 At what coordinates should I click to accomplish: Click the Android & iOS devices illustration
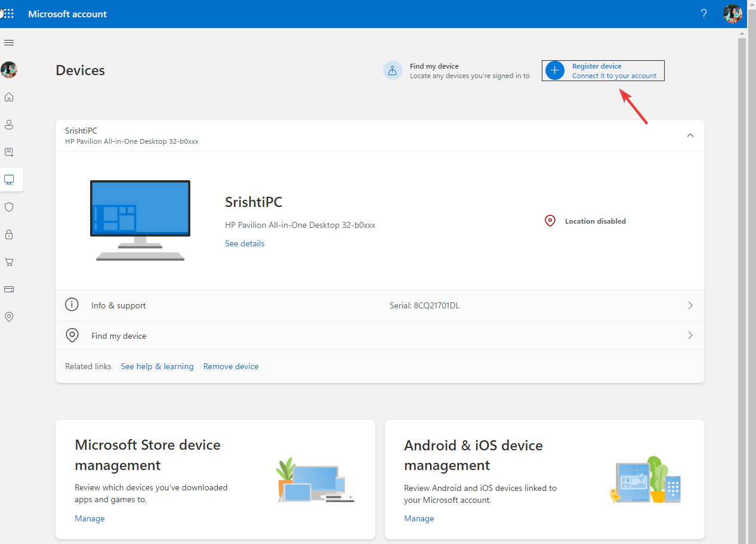pyautogui.click(x=645, y=480)
